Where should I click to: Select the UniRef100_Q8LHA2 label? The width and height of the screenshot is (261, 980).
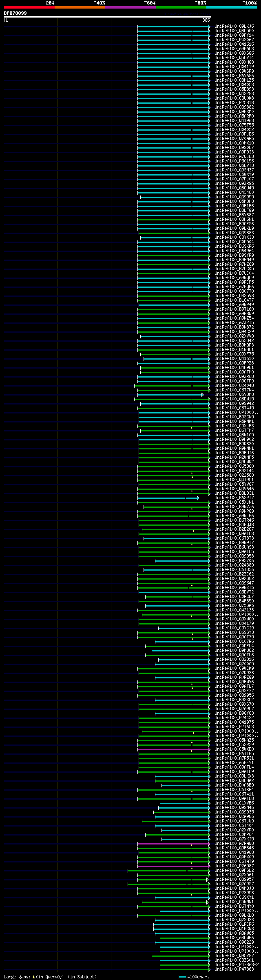[234, 780]
